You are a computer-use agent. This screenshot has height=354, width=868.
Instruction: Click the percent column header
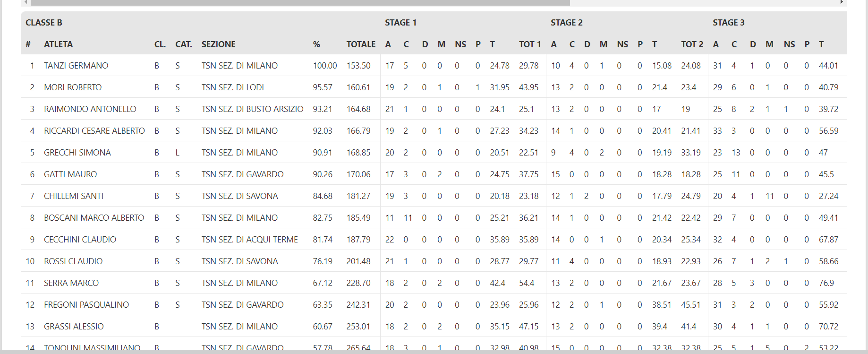pos(316,44)
